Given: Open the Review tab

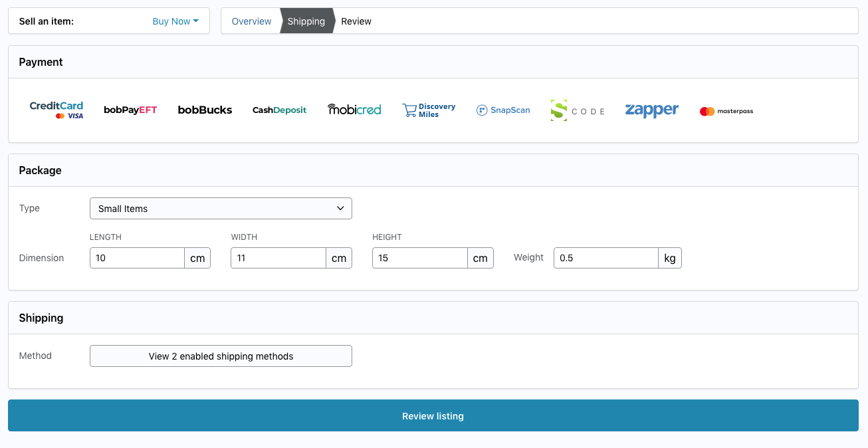Looking at the screenshot, I should 356,21.
